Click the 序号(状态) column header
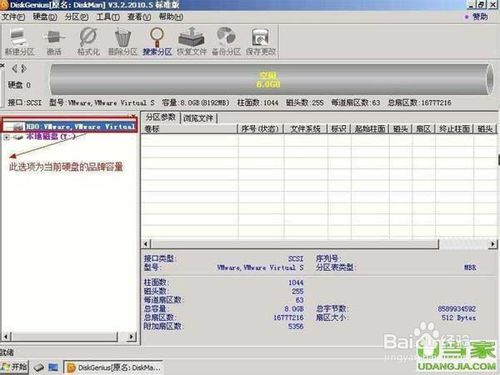The image size is (500, 375). click(x=260, y=129)
